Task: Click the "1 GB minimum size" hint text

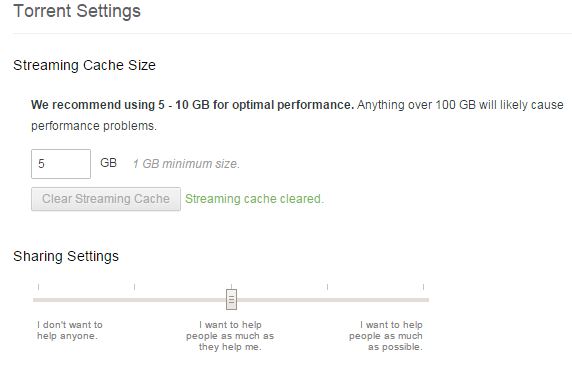Action: pos(186,164)
